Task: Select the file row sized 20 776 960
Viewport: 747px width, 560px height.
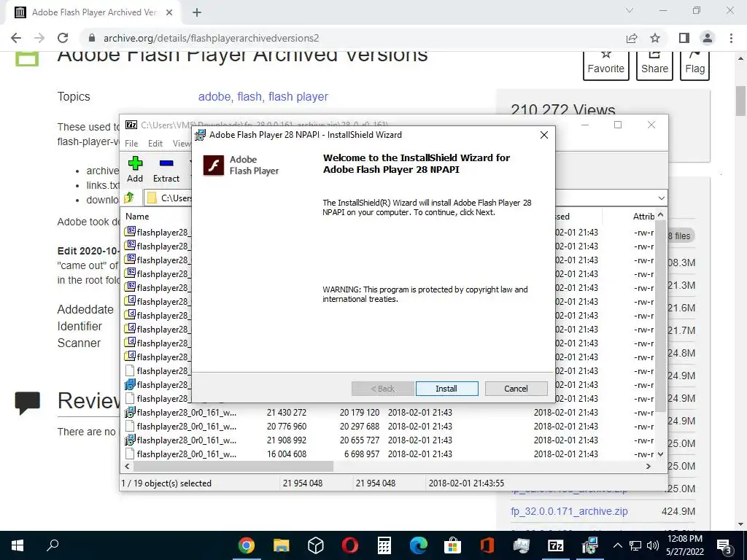Action: click(388, 426)
